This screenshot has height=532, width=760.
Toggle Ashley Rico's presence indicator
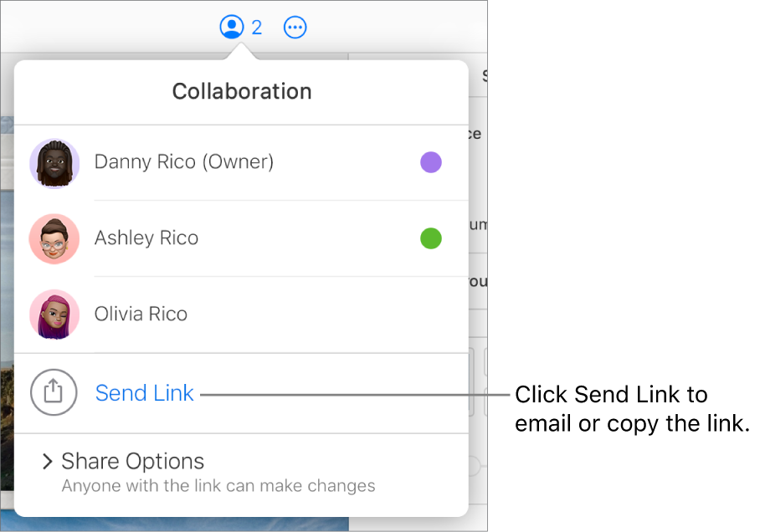tap(431, 238)
